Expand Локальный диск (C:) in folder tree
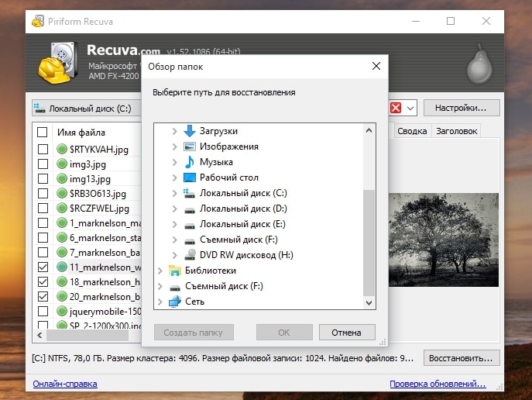Screen dimensions: 532x400 [174, 193]
